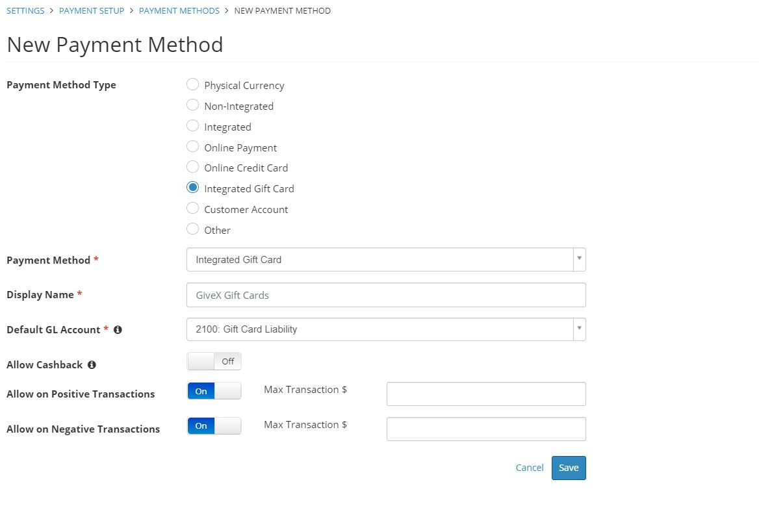The width and height of the screenshot is (759, 532).
Task: Select the Other payment method type
Action: tap(192, 229)
